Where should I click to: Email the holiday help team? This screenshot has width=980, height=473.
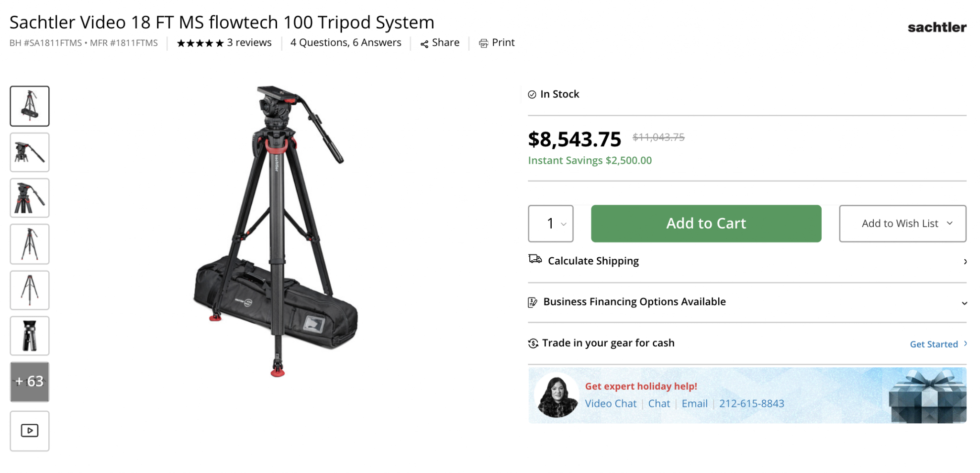(x=695, y=403)
